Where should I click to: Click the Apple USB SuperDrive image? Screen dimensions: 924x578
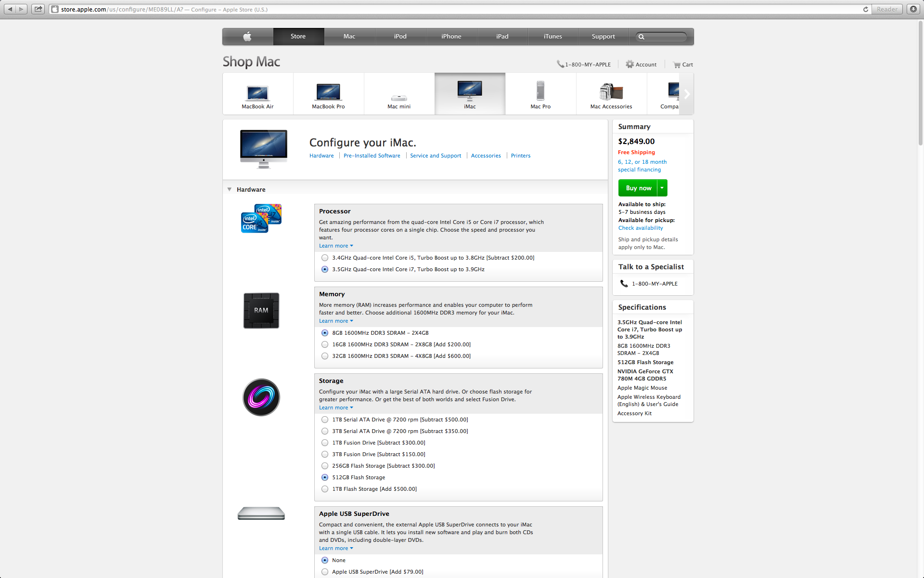(x=261, y=513)
